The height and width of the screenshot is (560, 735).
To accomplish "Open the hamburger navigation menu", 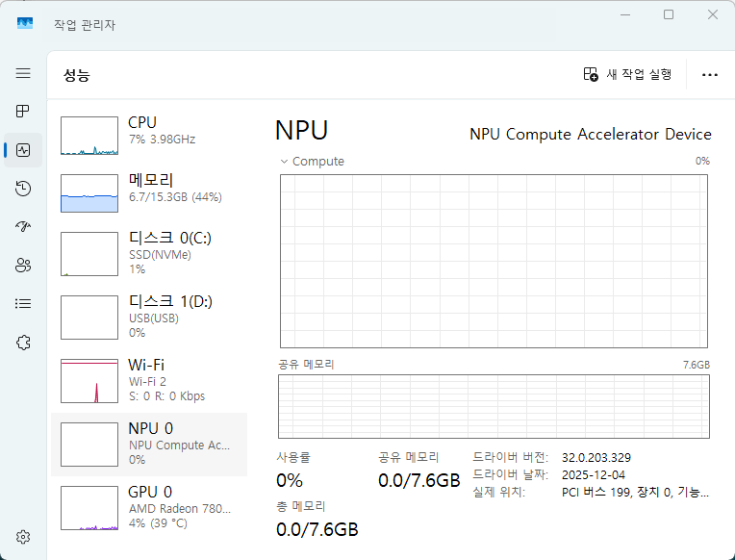I will coord(23,73).
